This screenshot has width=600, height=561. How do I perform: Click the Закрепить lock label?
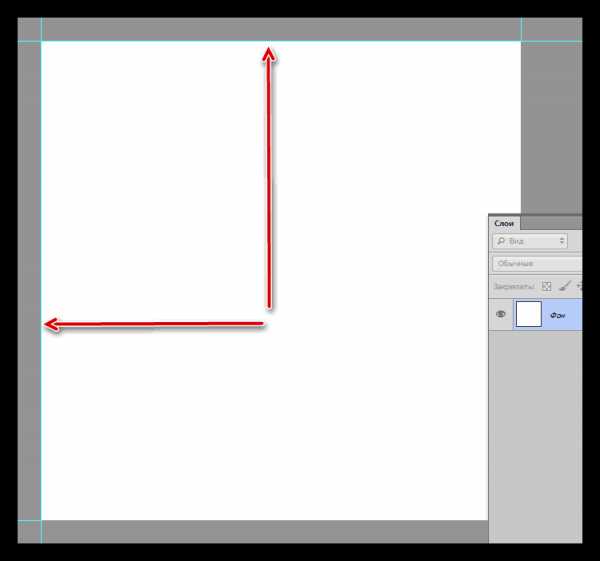coord(513,287)
